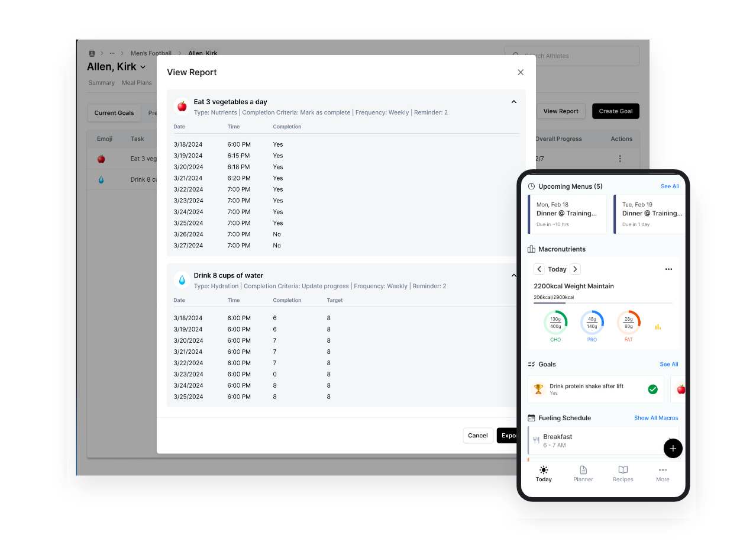Viewport: 756px width, 554px height.
Task: Click the 3/27/2024 date cell
Action: [188, 246]
